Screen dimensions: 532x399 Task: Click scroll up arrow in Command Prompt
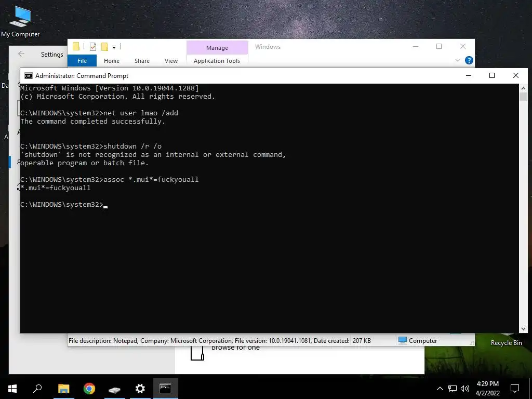click(523, 88)
